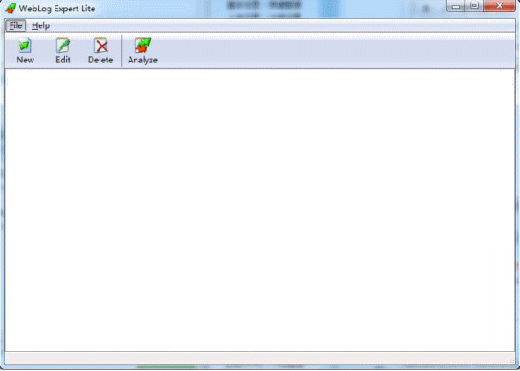
Task: Open the File menu
Action: pyautogui.click(x=16, y=26)
